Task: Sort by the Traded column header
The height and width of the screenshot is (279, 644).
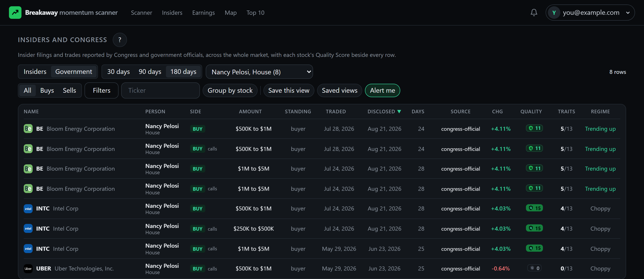Action: (336, 112)
